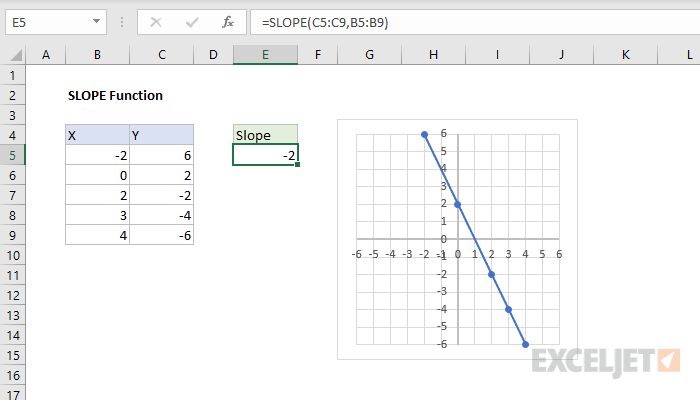Click the Insert Function fx icon
This screenshot has height=400, width=700.
228,21
